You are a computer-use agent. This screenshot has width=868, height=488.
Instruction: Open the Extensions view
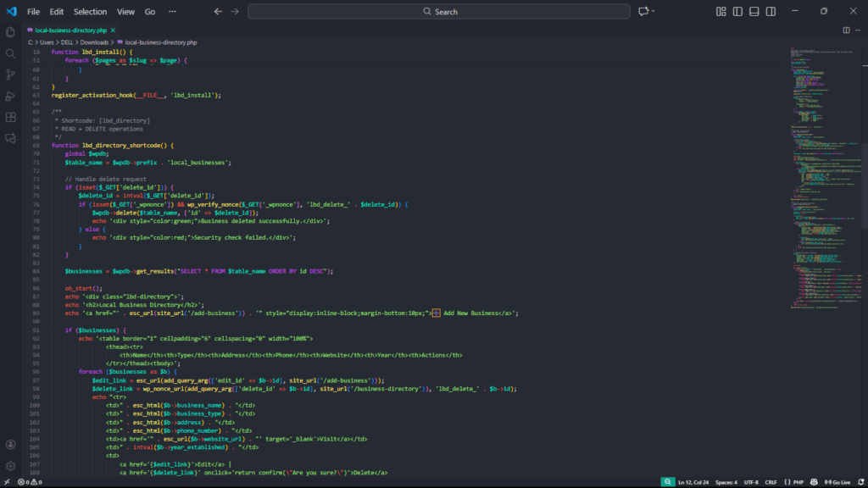(11, 117)
